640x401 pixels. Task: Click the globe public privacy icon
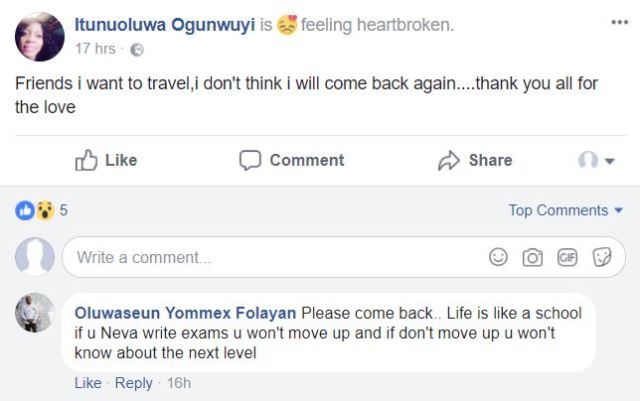tap(137, 49)
